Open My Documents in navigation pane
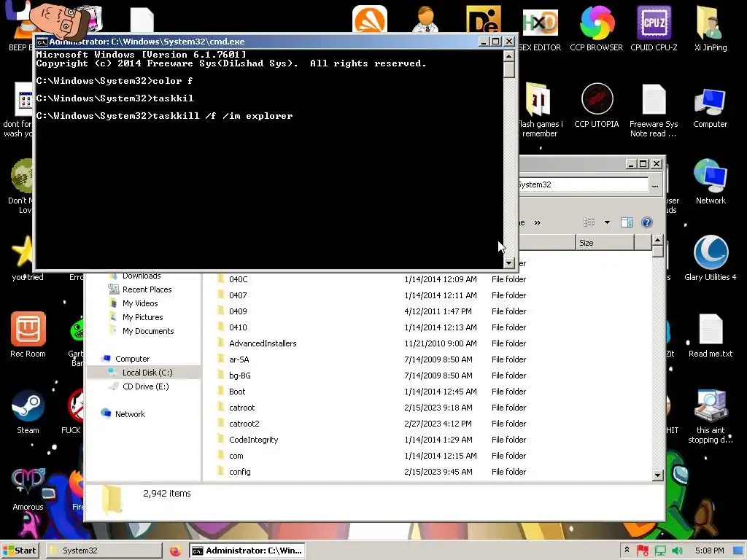Viewport: 747px width, 560px height. tap(147, 331)
